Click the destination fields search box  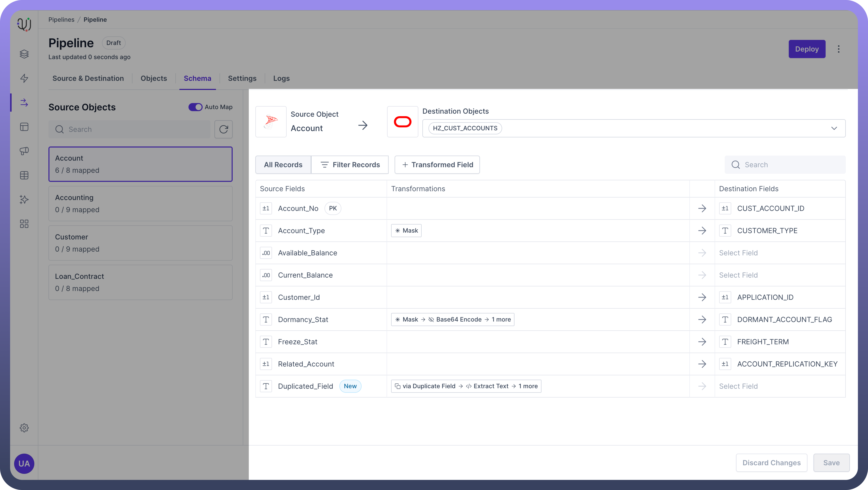point(789,165)
